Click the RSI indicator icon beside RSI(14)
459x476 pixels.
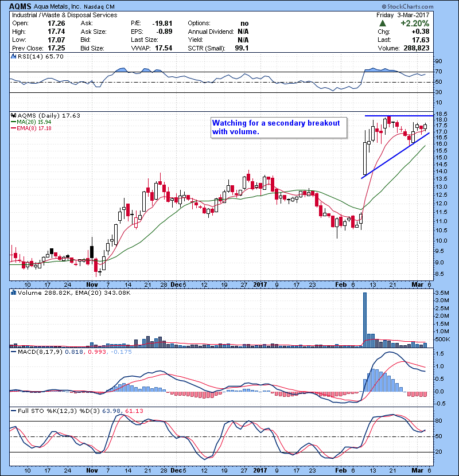[x=13, y=56]
